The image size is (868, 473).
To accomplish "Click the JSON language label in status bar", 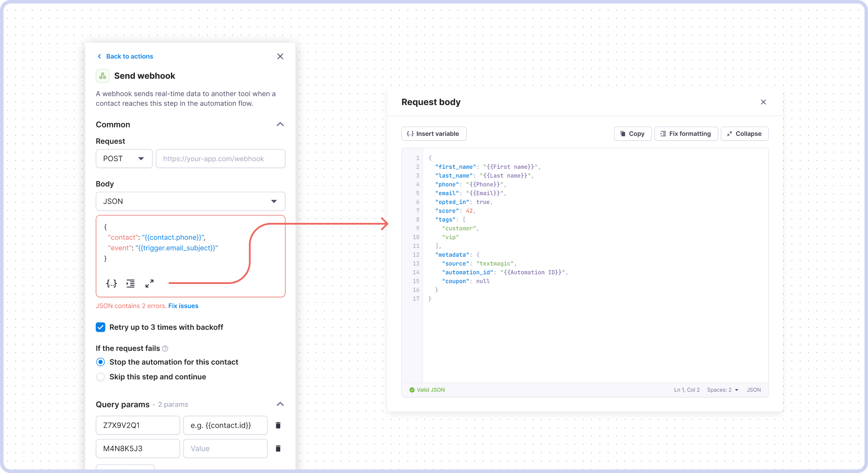I will click(754, 390).
